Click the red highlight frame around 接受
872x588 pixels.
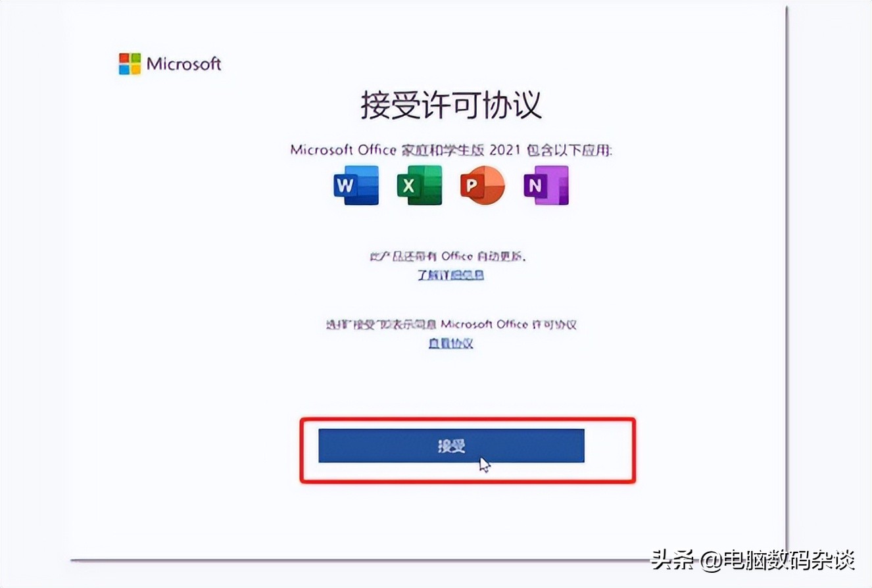[x=468, y=450]
